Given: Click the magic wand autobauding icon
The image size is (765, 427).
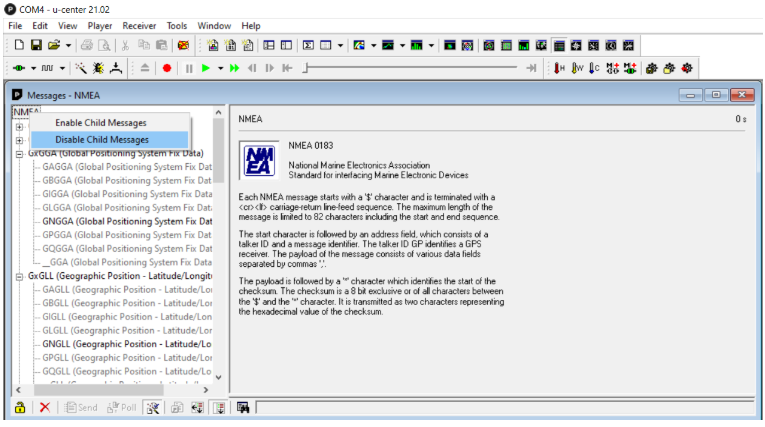Looking at the screenshot, I should (81, 68).
